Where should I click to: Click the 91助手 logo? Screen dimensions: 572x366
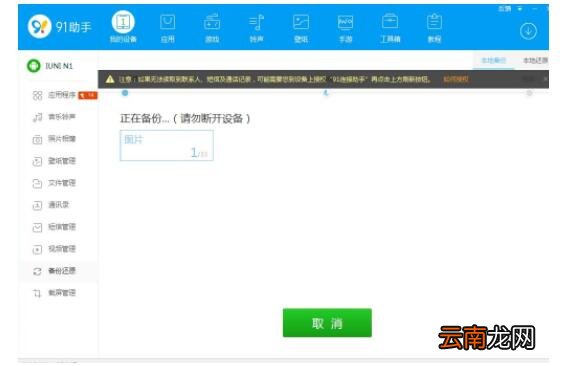(x=59, y=26)
